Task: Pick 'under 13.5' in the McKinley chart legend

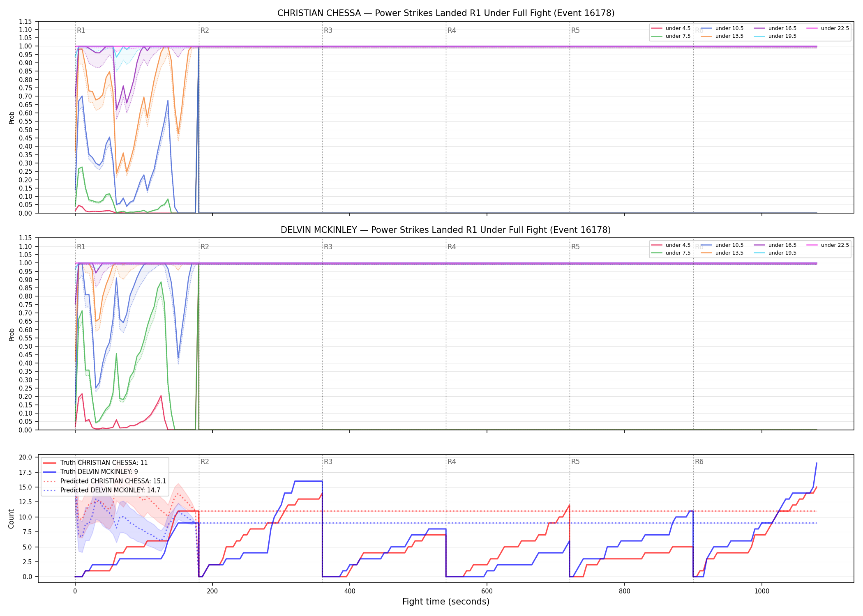Action: click(x=722, y=253)
